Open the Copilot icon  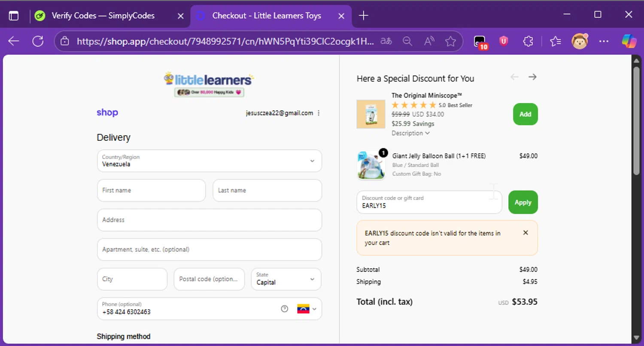click(629, 41)
